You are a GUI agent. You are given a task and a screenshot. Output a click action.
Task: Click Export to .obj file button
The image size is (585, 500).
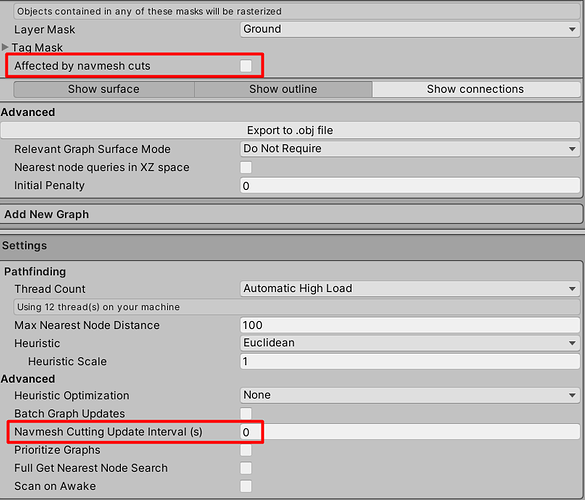(x=290, y=130)
